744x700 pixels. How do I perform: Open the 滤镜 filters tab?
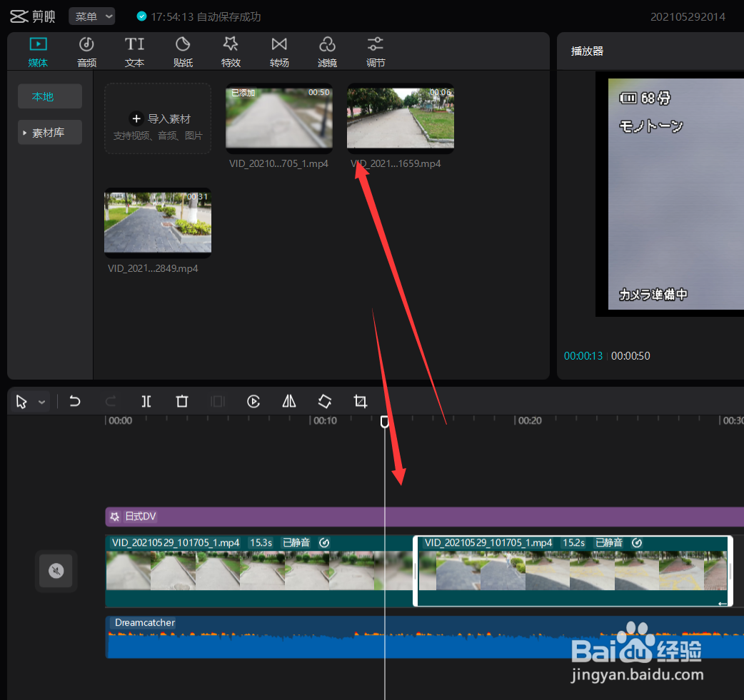click(x=328, y=52)
